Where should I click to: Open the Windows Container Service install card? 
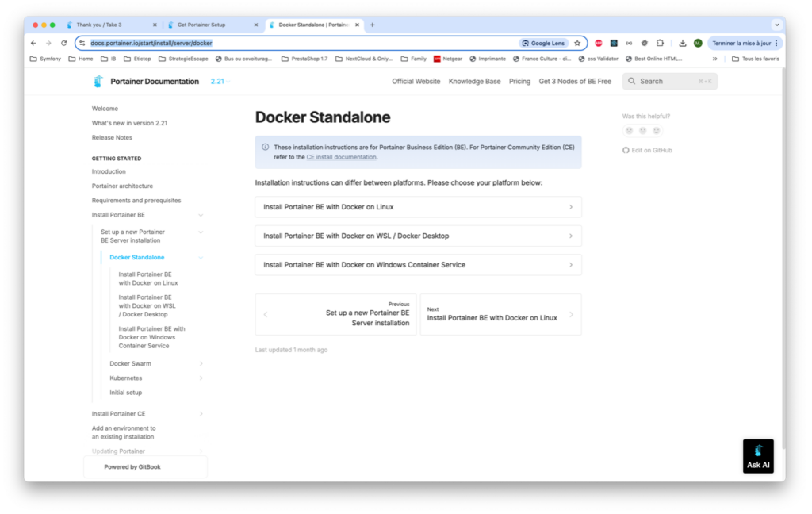(418, 265)
